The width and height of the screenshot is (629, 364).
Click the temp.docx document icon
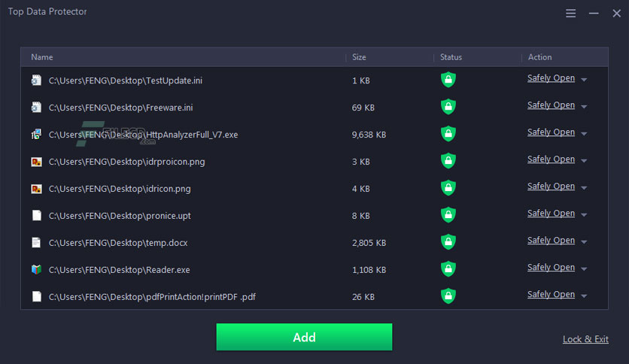37,242
